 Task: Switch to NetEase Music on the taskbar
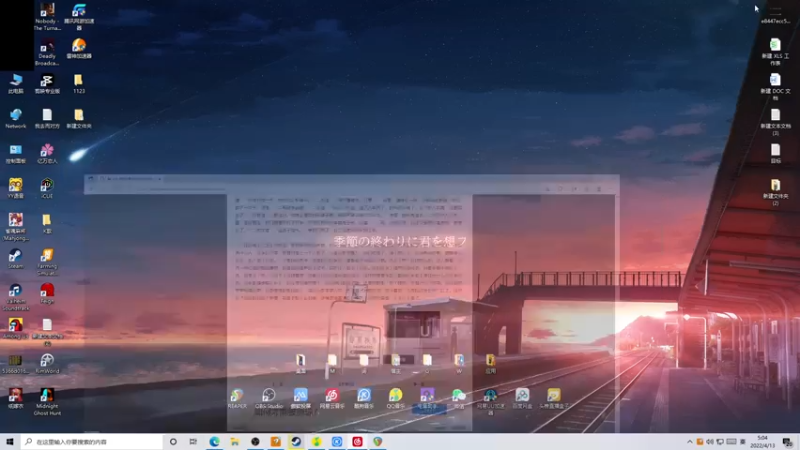click(357, 441)
